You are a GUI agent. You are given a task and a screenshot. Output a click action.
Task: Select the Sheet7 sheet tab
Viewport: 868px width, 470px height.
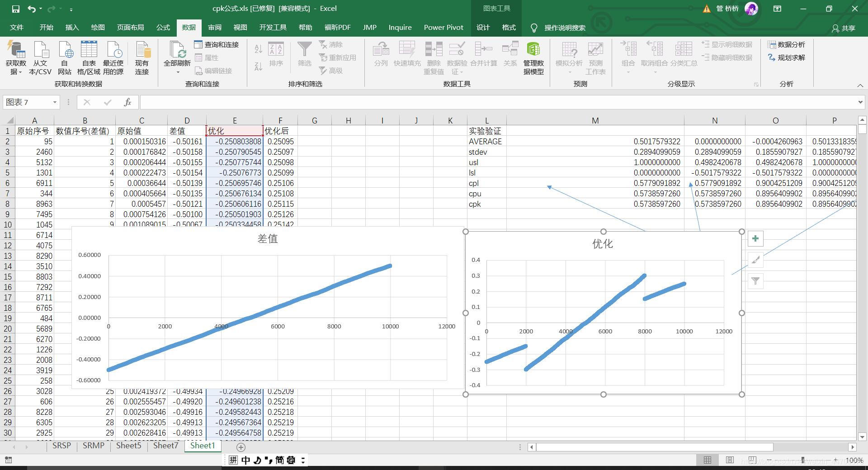(x=165, y=446)
